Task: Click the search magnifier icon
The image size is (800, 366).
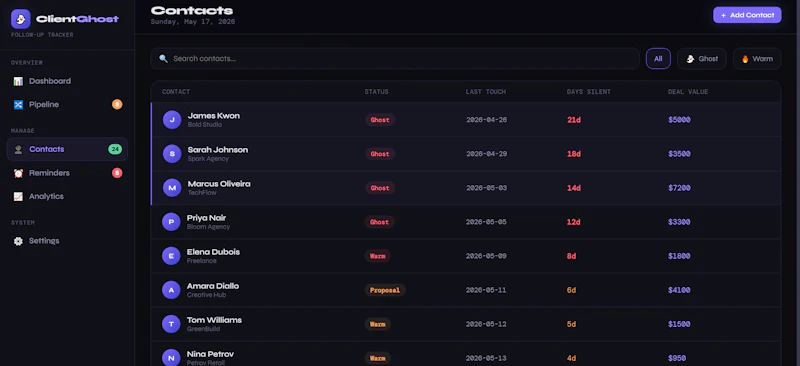Action: [x=163, y=59]
